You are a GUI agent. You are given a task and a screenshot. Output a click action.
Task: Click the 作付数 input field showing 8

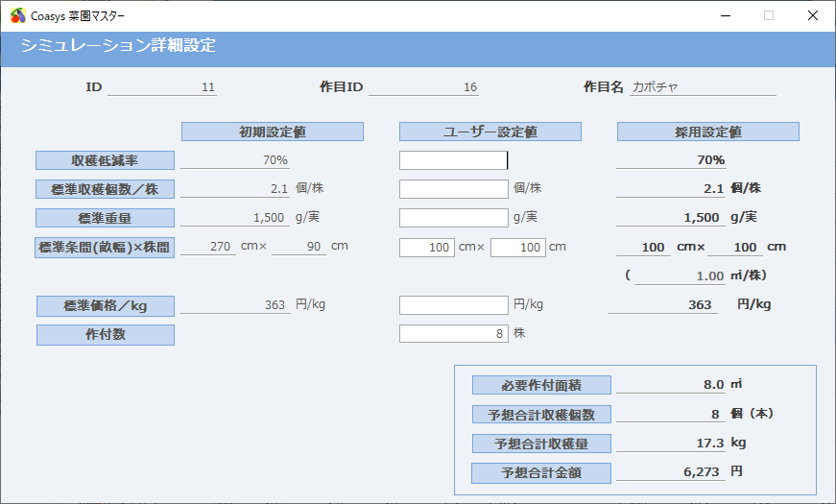[x=453, y=334]
